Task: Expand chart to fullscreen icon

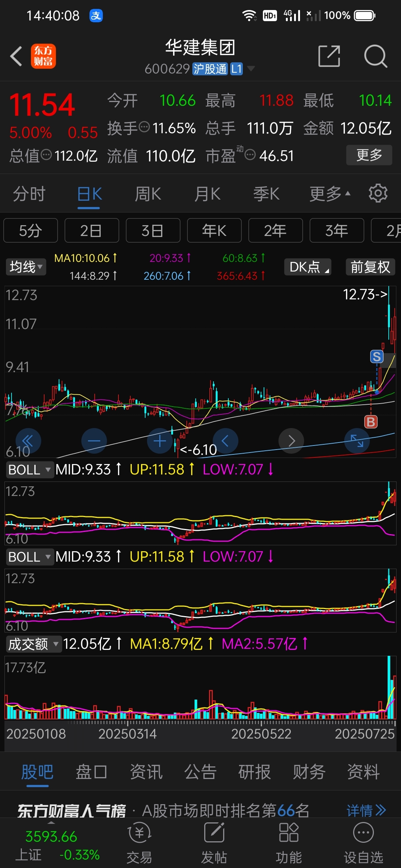Action: tap(357, 441)
